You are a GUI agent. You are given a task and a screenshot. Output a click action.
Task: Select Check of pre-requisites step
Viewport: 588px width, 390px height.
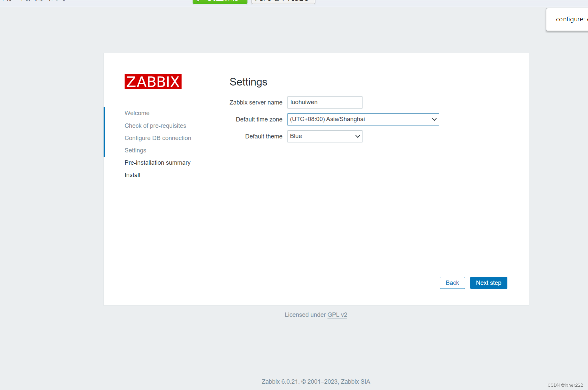point(155,126)
